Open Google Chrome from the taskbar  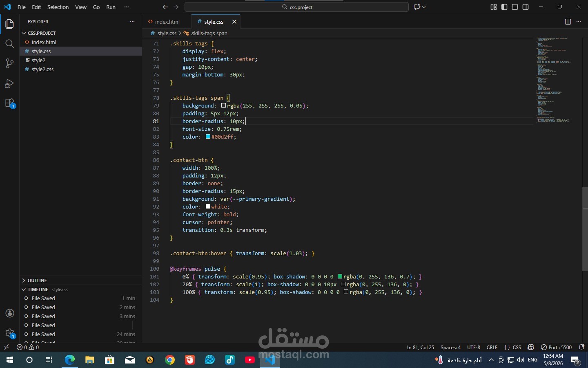point(170,360)
